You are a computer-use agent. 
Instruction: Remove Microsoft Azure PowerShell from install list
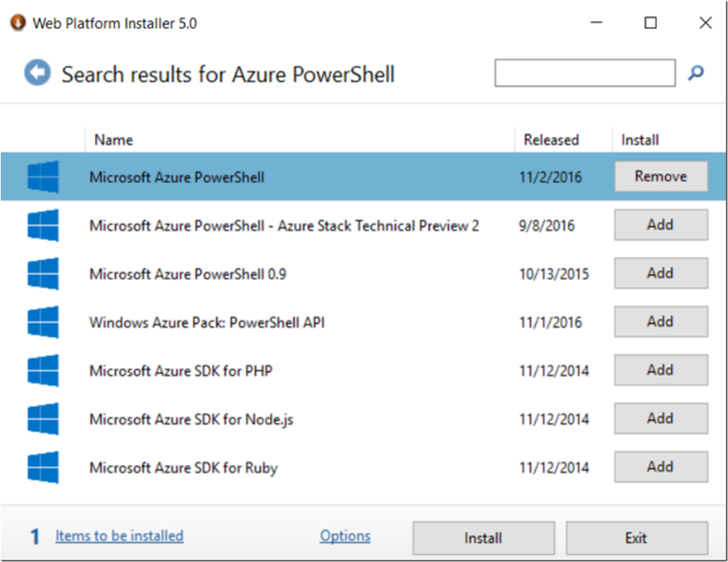[x=661, y=176]
